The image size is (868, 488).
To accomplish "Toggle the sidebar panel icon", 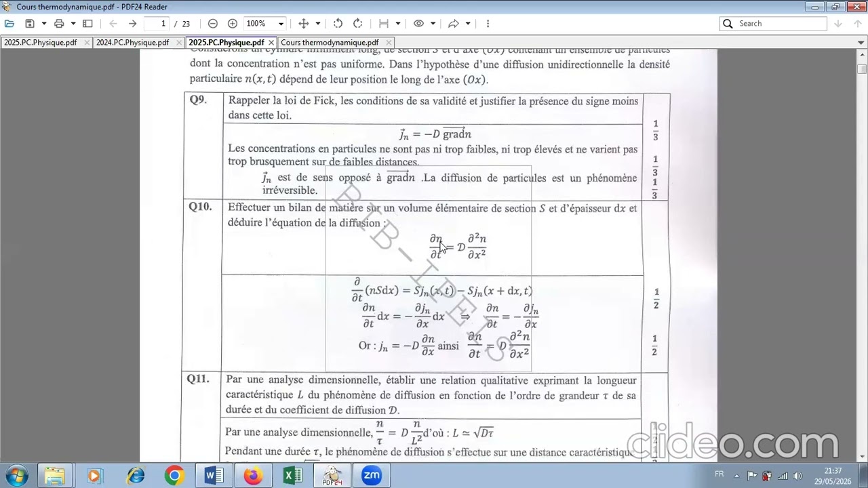I will coord(87,24).
